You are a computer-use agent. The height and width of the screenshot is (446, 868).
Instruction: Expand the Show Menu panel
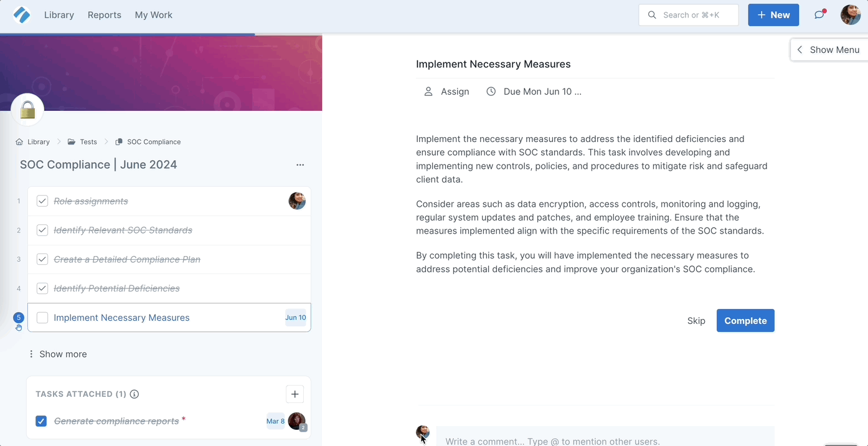[x=829, y=50]
